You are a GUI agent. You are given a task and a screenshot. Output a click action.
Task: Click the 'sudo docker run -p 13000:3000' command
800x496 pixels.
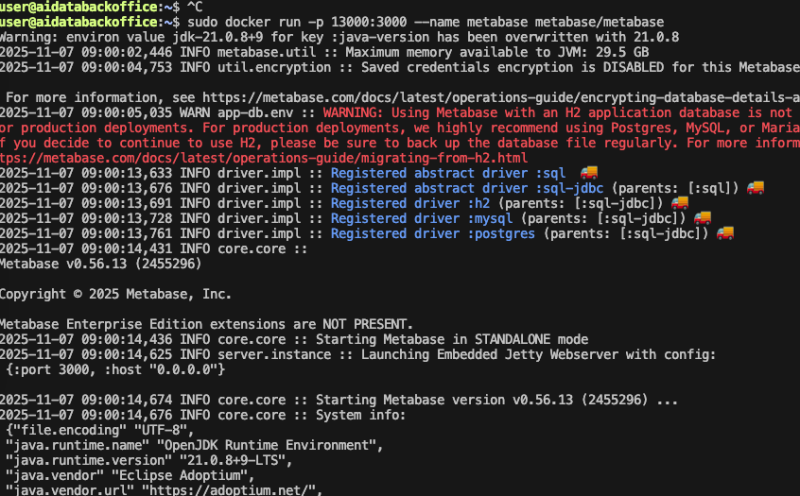pos(297,22)
